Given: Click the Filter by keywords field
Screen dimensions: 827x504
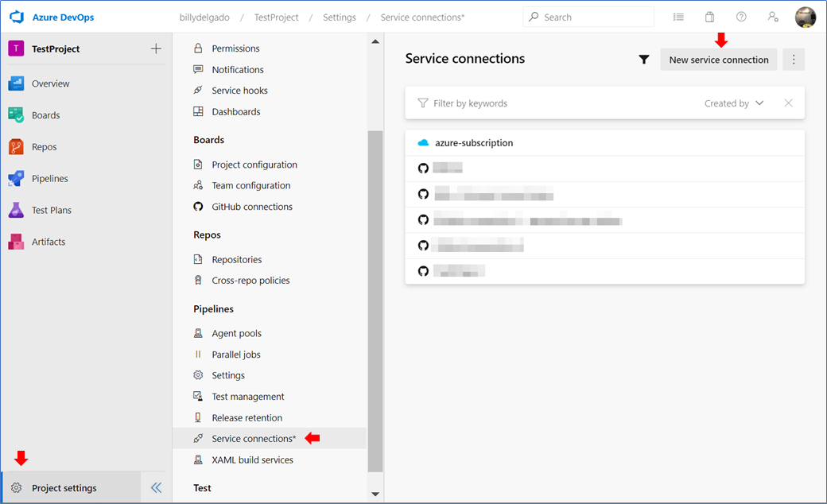Looking at the screenshot, I should pyautogui.click(x=553, y=103).
